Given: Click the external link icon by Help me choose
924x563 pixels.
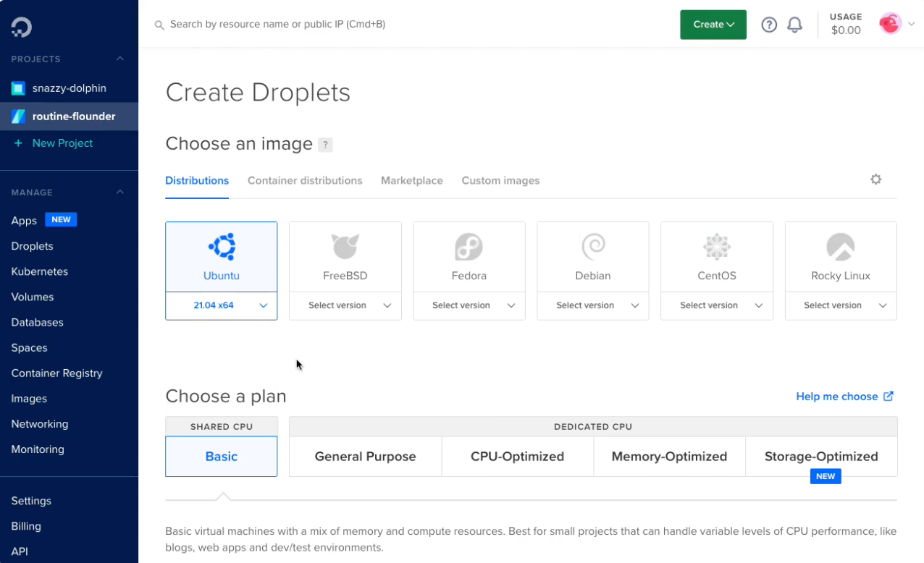Looking at the screenshot, I should click(x=889, y=396).
